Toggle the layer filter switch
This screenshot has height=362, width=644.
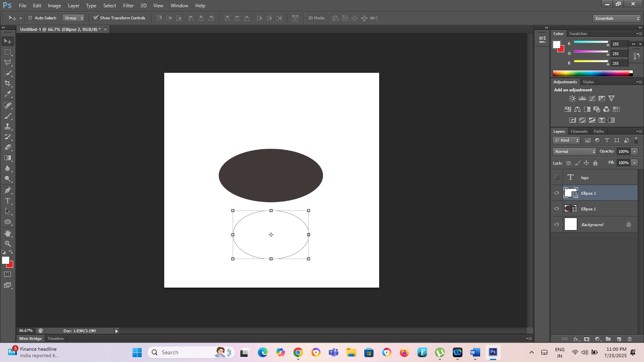point(636,140)
